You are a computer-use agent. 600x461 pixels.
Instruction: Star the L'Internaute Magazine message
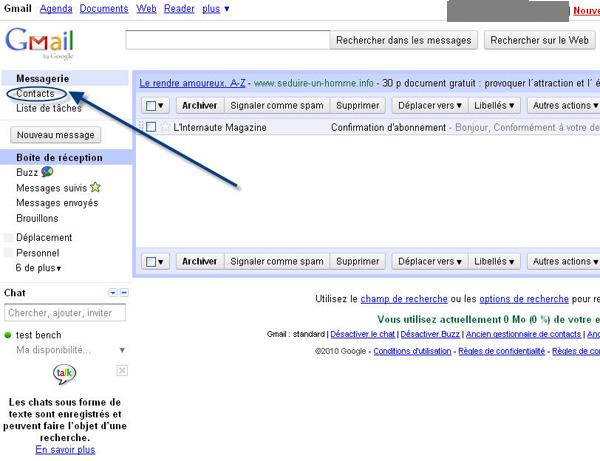point(165,127)
